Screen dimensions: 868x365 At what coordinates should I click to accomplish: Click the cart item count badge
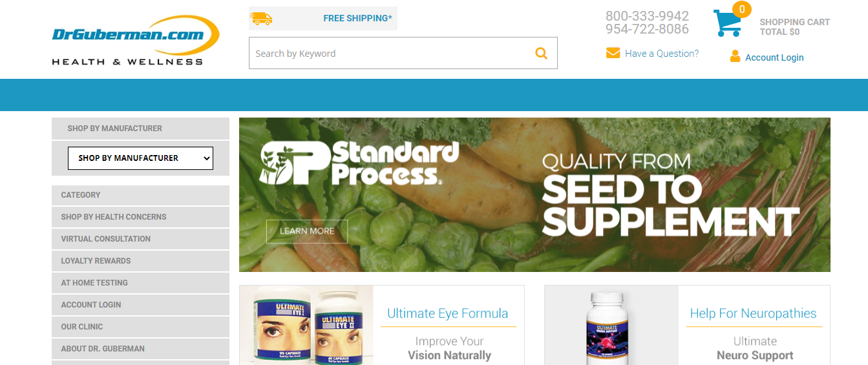pos(742,10)
